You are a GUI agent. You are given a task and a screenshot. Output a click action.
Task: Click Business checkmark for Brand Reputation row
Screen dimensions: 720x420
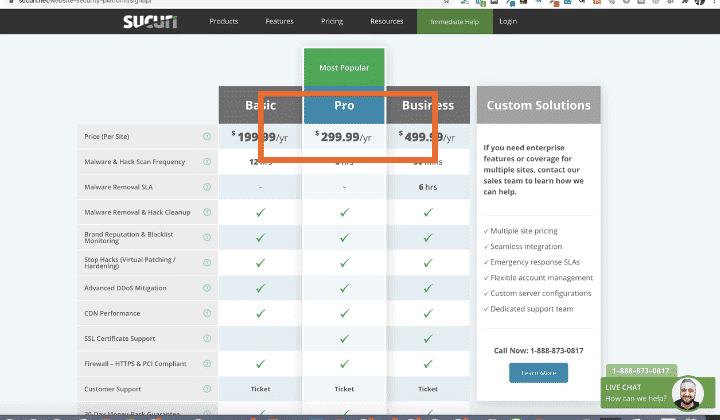(428, 237)
